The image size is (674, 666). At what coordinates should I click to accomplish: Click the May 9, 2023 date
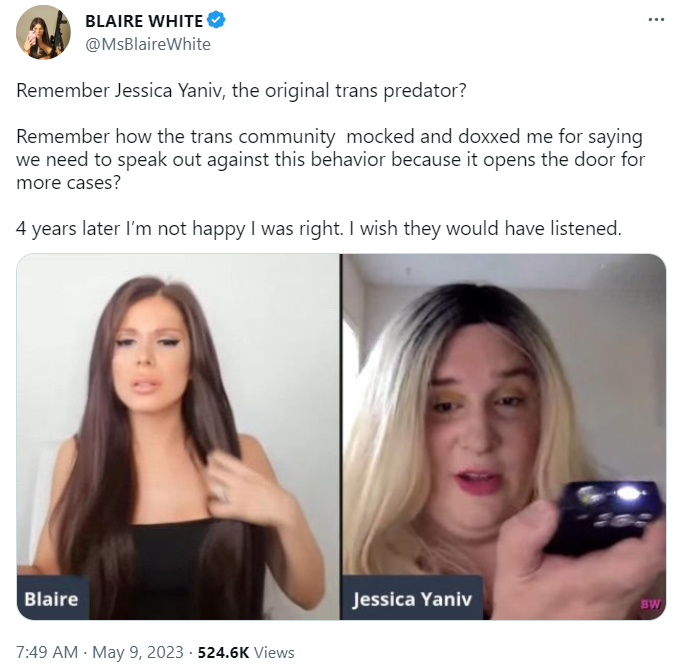(x=138, y=652)
